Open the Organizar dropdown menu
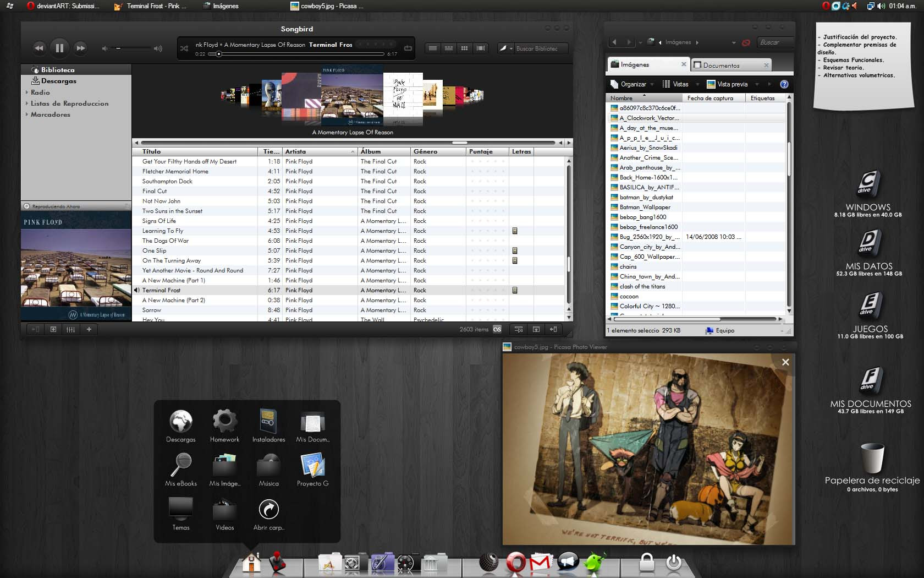The image size is (924, 578). [x=632, y=84]
